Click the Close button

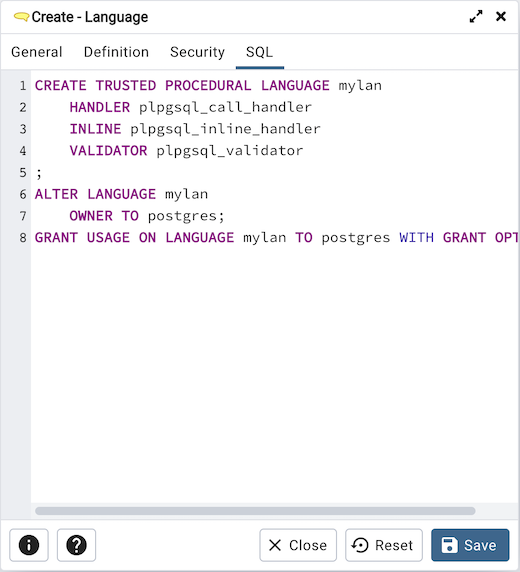point(298,545)
